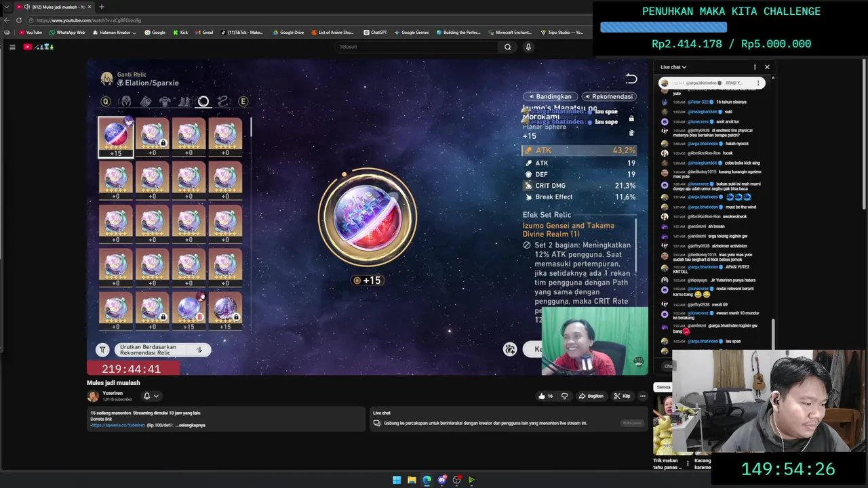
Task: Expand description via ...selengkapnya
Action: point(189,425)
